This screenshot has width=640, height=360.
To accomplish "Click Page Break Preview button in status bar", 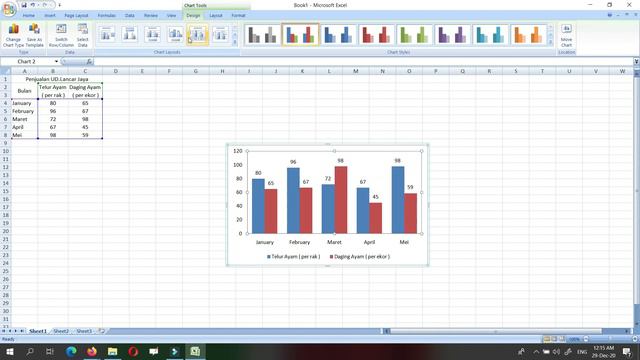I will point(562,339).
